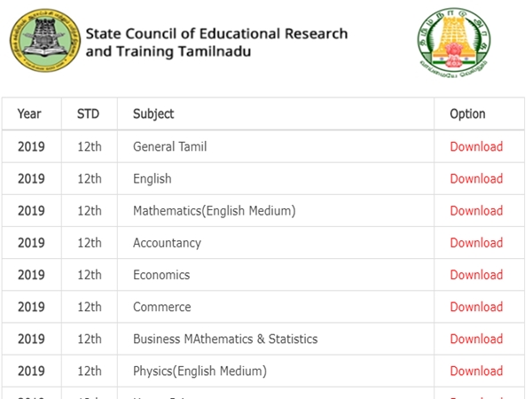This screenshot has width=532, height=399.
Task: Download Business Mathematics & Statistics file
Action: (x=476, y=339)
